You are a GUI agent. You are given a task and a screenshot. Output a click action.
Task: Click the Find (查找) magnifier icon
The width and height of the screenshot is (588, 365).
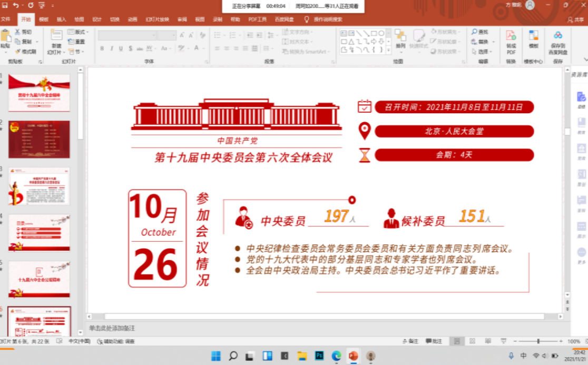pos(475,32)
